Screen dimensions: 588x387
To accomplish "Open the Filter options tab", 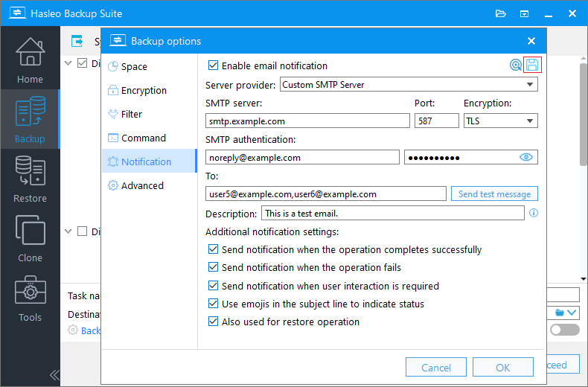I will pyautogui.click(x=150, y=114).
